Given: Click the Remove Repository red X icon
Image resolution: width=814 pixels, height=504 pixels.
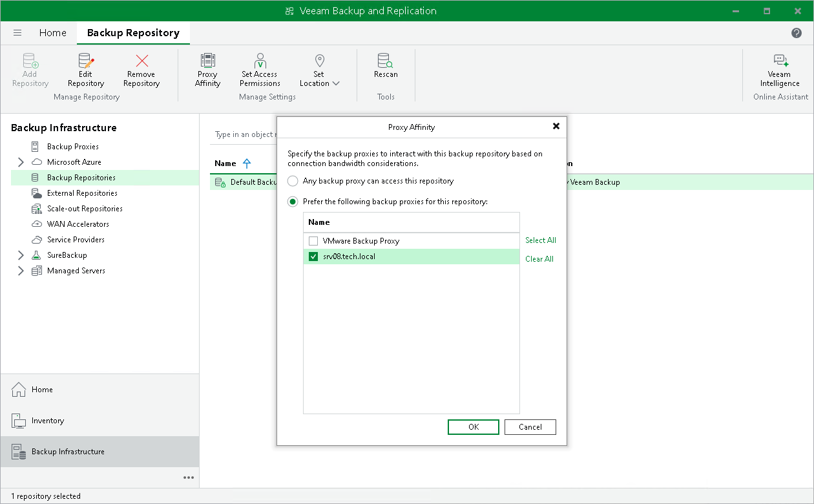Looking at the screenshot, I should pos(141,62).
